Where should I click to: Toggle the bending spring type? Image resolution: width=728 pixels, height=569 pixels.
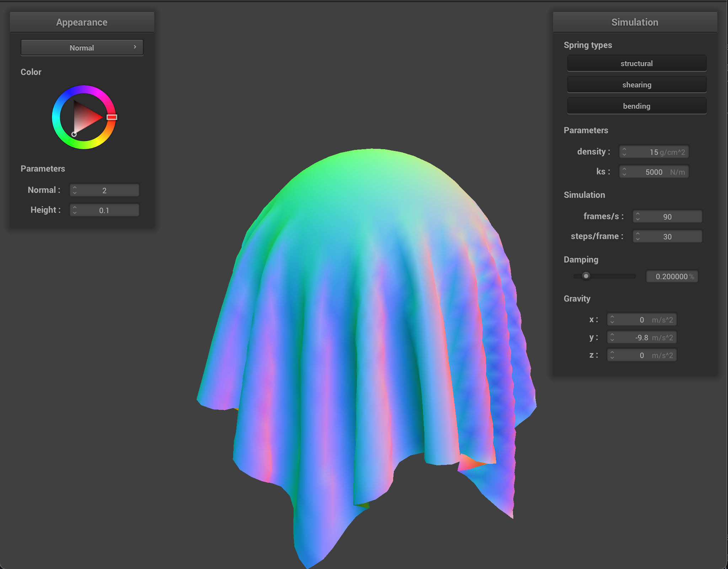pos(636,105)
